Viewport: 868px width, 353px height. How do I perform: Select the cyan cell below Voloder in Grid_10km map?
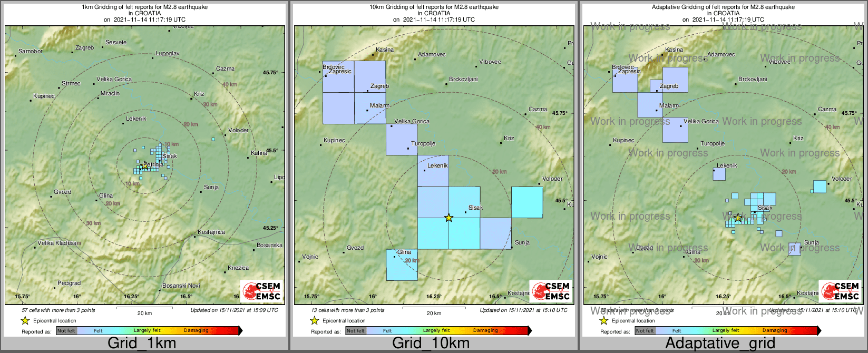(x=527, y=202)
